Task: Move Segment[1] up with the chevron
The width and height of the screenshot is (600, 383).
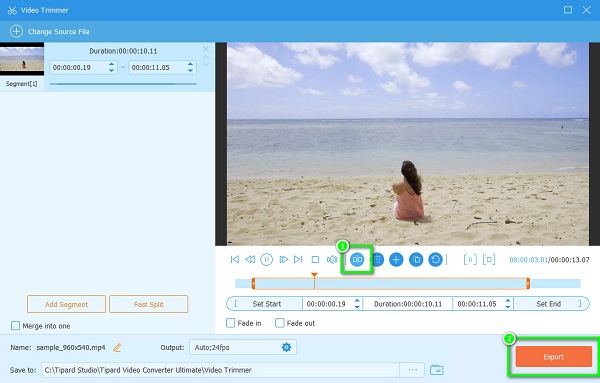Action: (206, 57)
